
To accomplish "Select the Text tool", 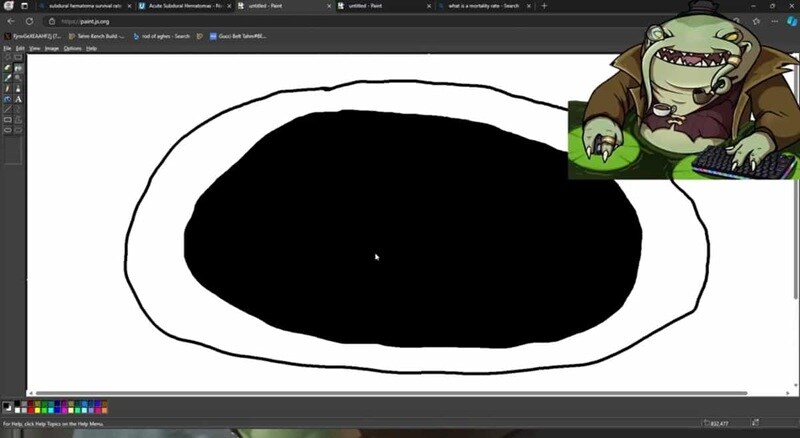I will 18,99.
